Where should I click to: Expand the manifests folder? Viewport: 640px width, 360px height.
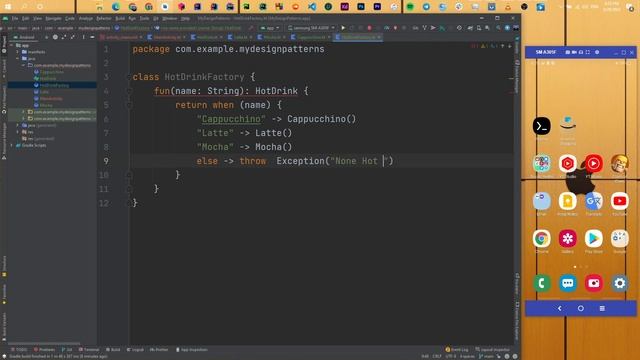[18, 52]
